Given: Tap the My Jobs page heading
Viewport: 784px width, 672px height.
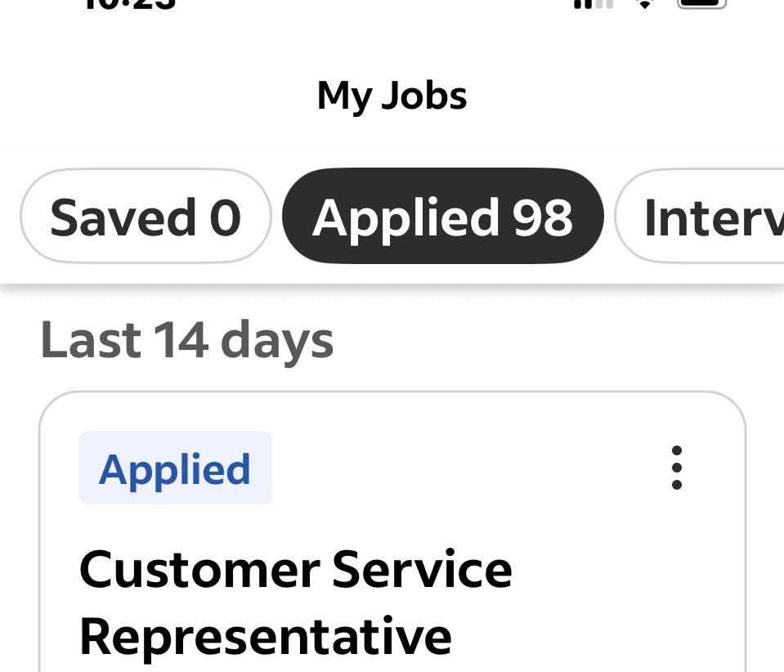Looking at the screenshot, I should pos(392,96).
